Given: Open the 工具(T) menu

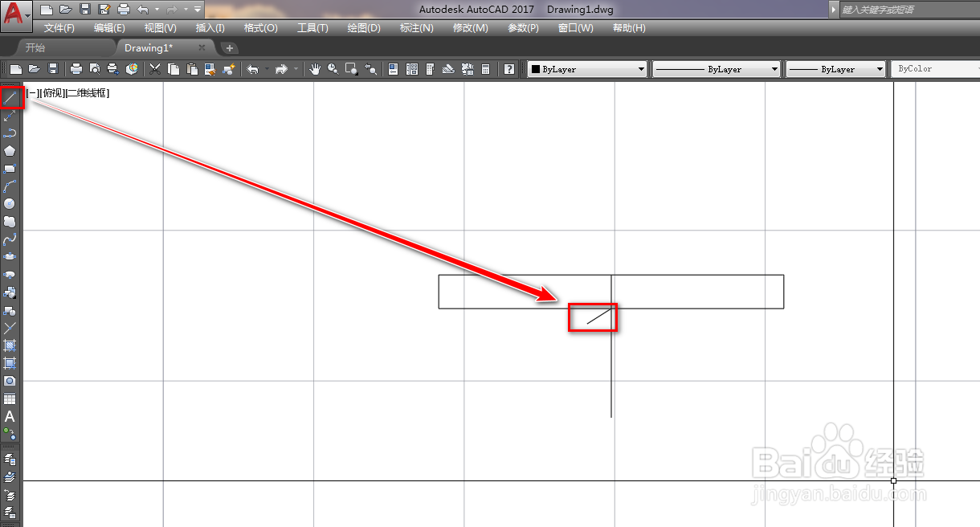Looking at the screenshot, I should [312, 28].
